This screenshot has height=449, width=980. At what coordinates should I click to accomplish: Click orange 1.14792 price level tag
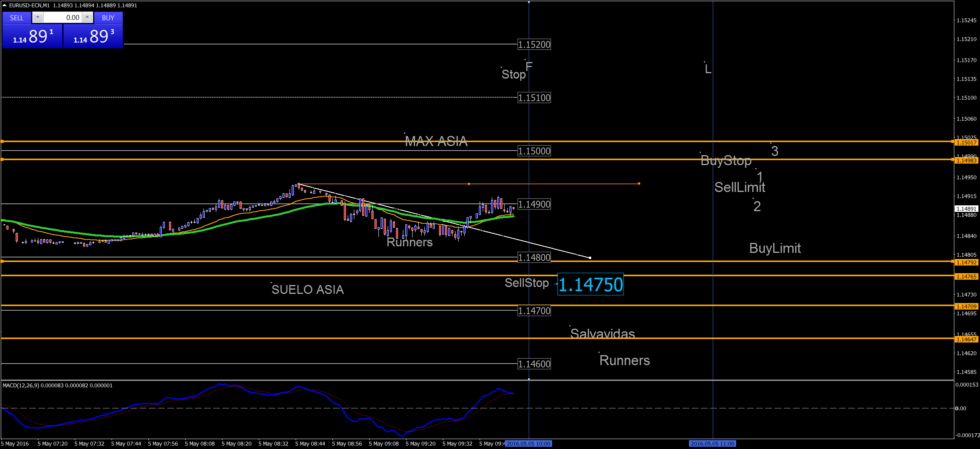point(966,262)
